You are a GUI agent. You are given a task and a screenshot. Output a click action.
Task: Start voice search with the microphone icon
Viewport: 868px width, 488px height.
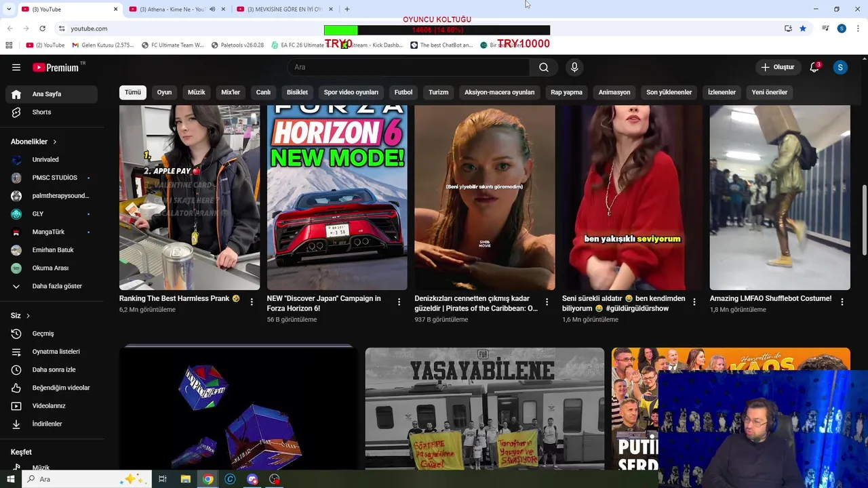click(574, 67)
